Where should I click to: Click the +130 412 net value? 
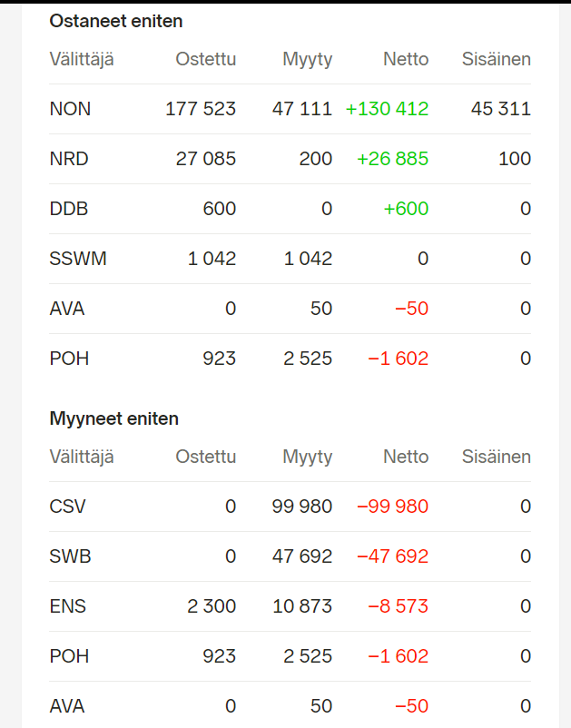387,110
